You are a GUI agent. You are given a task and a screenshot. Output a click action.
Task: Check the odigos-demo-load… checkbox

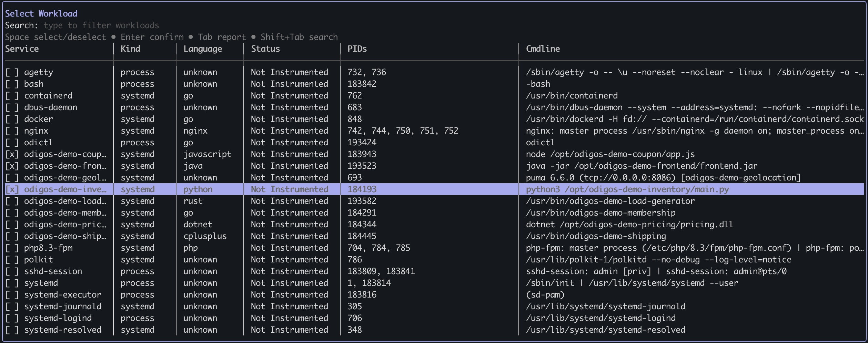click(12, 201)
